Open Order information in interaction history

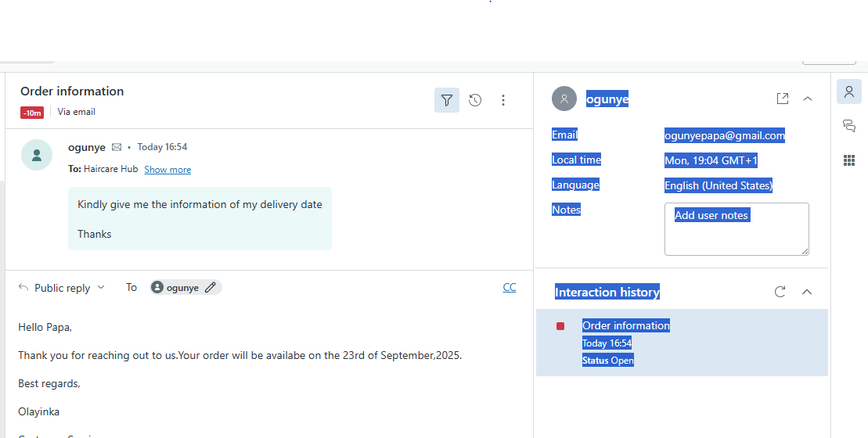(625, 325)
